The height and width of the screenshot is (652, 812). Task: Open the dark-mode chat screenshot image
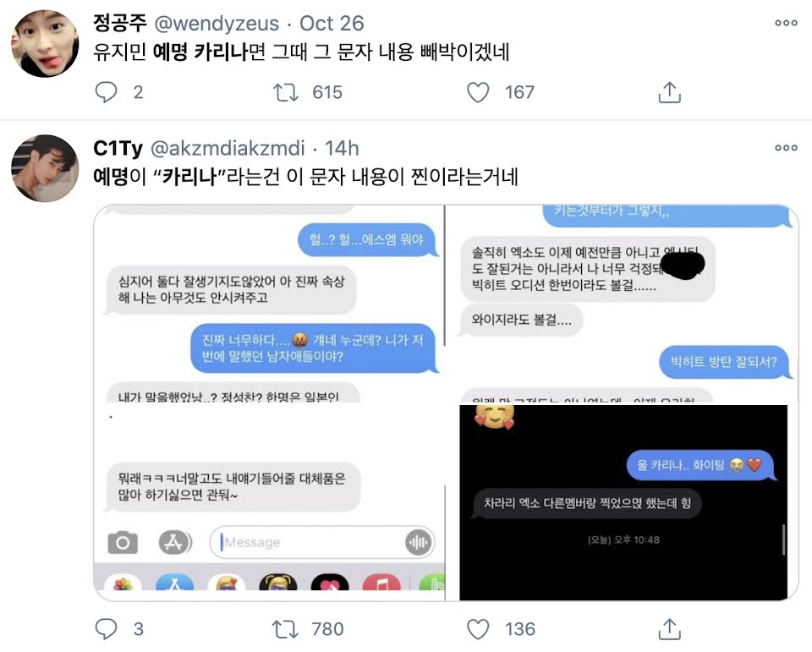(623, 502)
